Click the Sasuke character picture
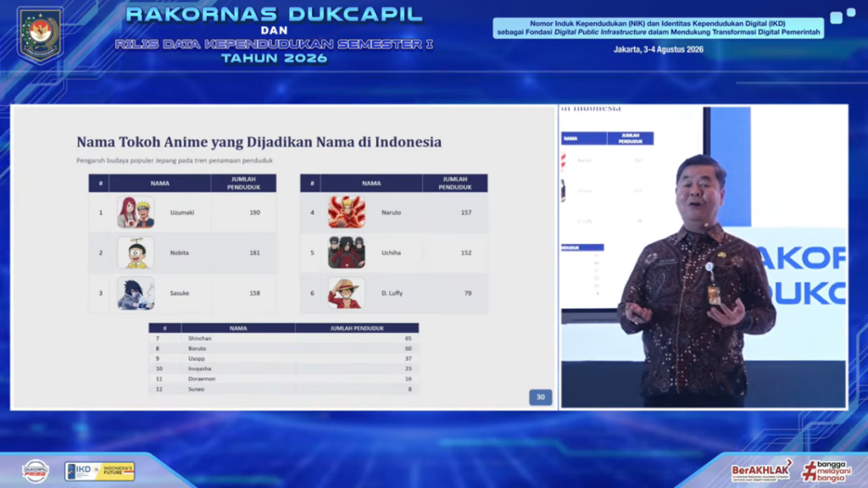 coord(136,292)
